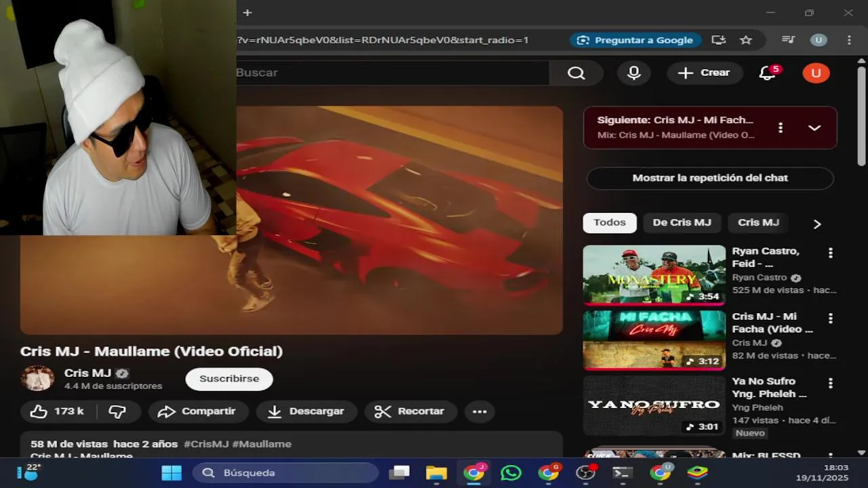Click the webcam overlay of streamer
Viewport: 868px width, 488px height.
tap(118, 118)
